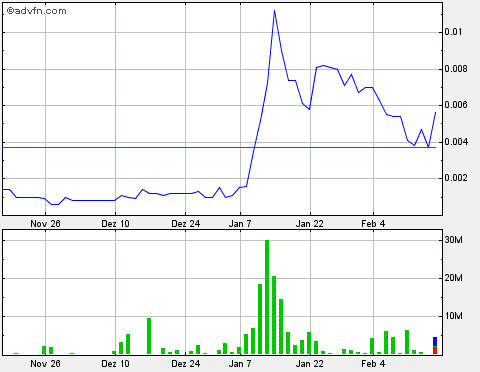Viewport: 480px width, 372px height.
Task: Select Dez 24 label under volume chart
Action: coord(186,364)
